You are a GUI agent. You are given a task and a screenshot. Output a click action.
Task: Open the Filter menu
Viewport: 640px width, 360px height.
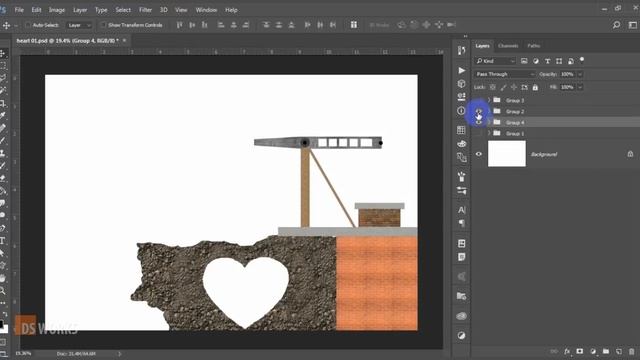coord(145,10)
